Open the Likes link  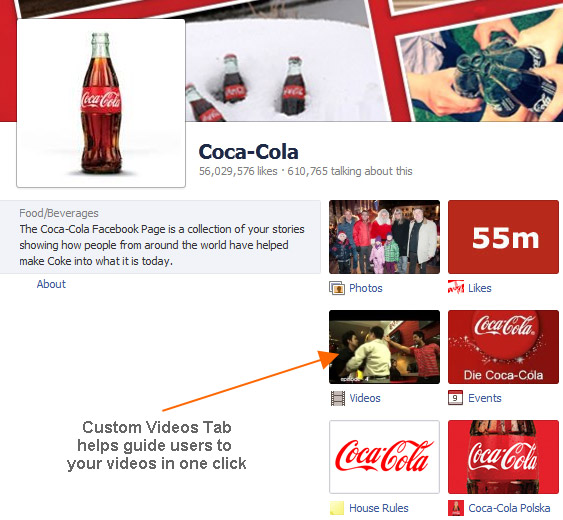click(479, 288)
